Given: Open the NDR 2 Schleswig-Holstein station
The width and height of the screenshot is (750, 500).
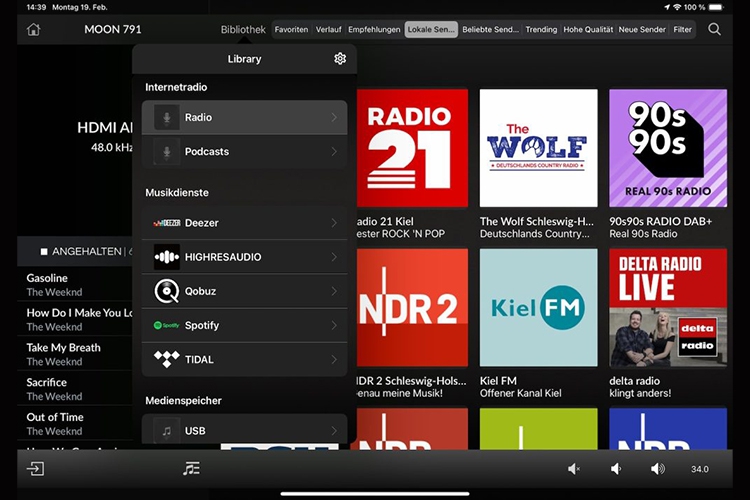Looking at the screenshot, I should click(x=412, y=307).
